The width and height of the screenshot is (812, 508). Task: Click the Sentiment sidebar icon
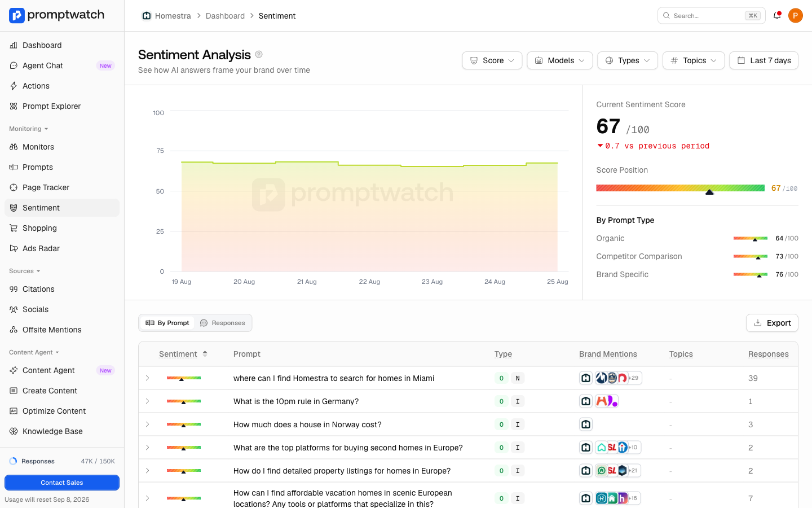point(14,208)
